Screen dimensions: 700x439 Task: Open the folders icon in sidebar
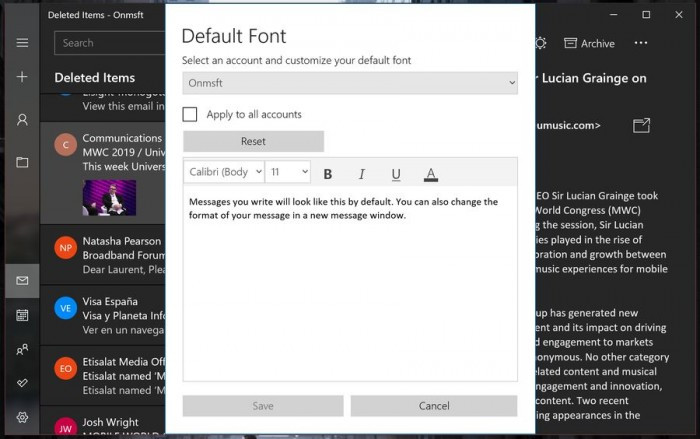22,162
